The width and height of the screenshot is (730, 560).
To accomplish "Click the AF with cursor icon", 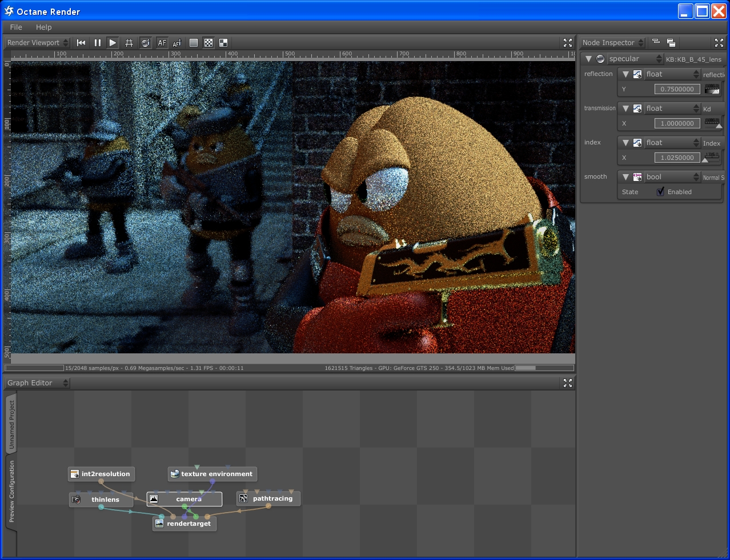I will click(x=177, y=43).
